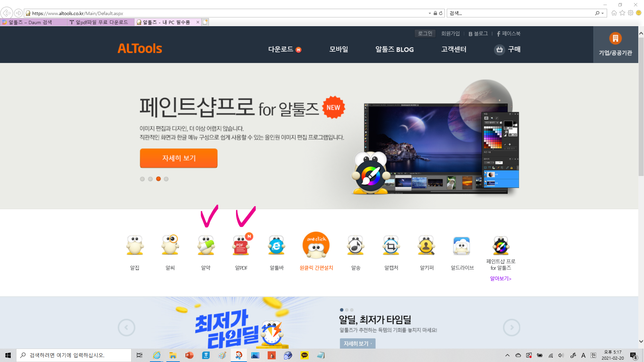Open the 다운로드 navigation menu
This screenshot has width=644, height=362.
tap(281, 49)
